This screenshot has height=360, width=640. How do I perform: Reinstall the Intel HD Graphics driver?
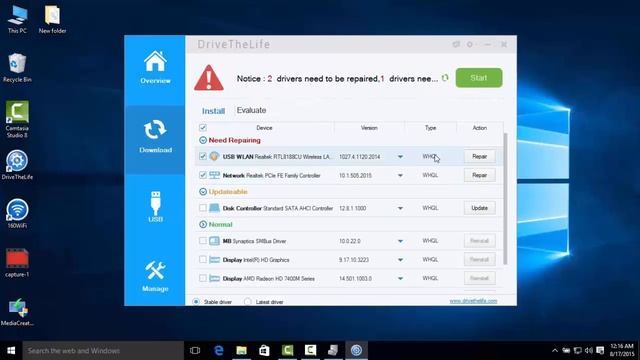[480, 260]
